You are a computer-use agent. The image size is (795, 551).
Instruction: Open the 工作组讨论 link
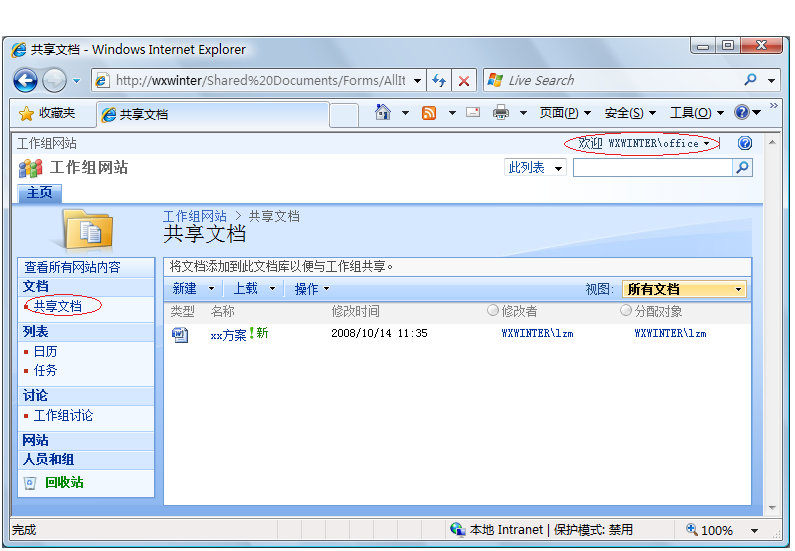pos(63,416)
